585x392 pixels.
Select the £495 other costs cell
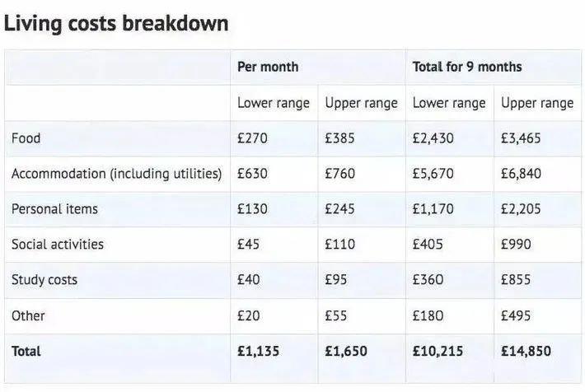pyautogui.click(x=516, y=315)
